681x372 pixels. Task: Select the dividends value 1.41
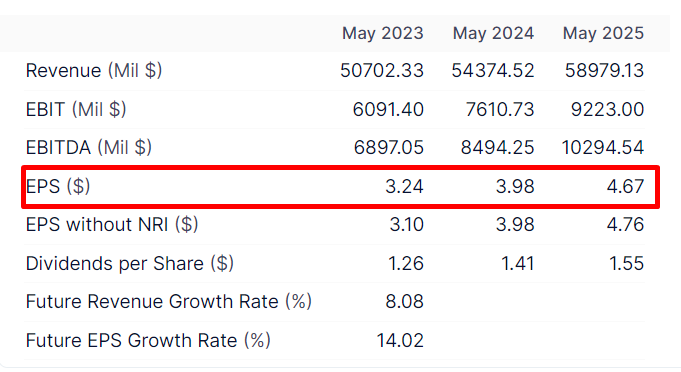pyautogui.click(x=517, y=263)
